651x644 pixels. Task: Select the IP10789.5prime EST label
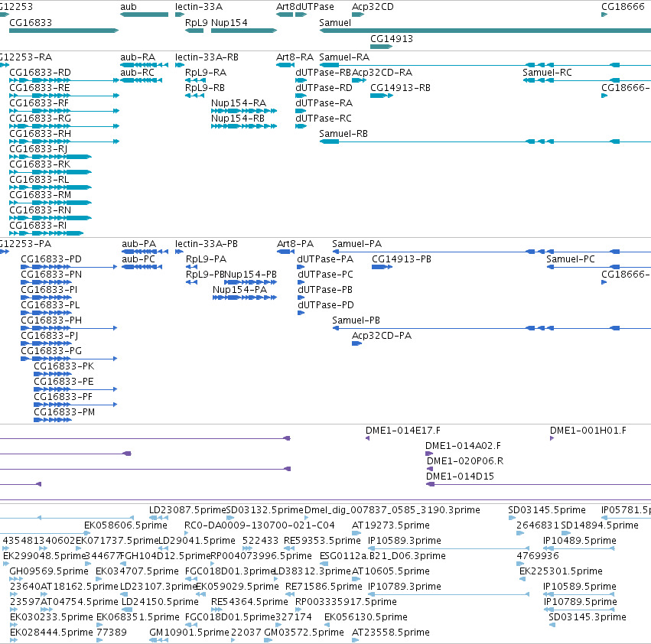click(581, 601)
